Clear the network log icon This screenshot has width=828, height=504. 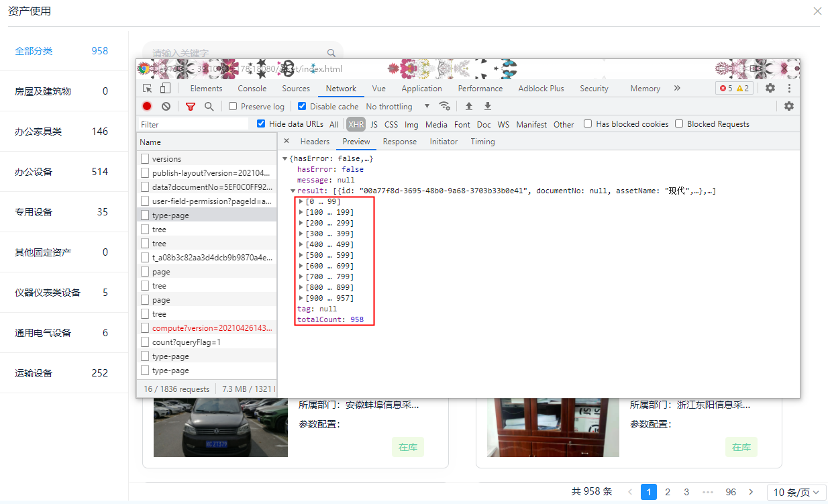point(166,106)
